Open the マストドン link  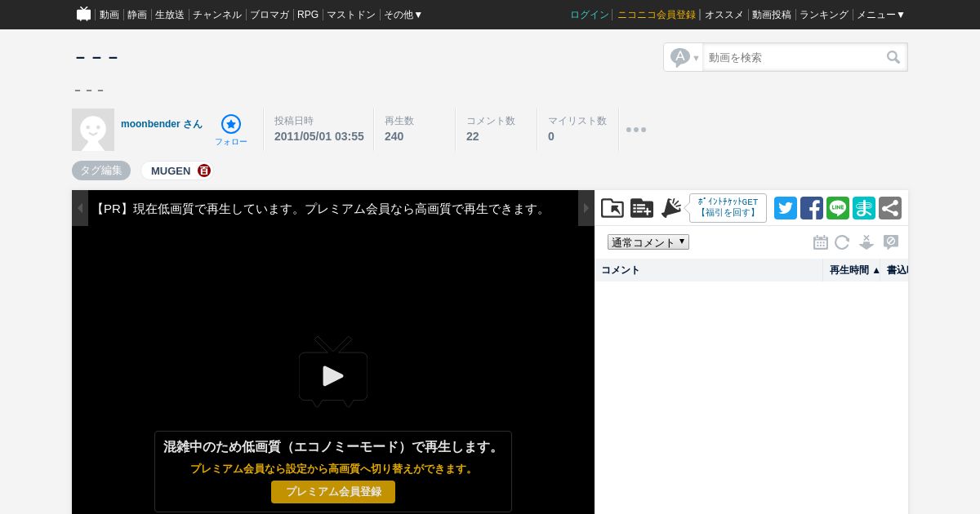[x=351, y=15]
